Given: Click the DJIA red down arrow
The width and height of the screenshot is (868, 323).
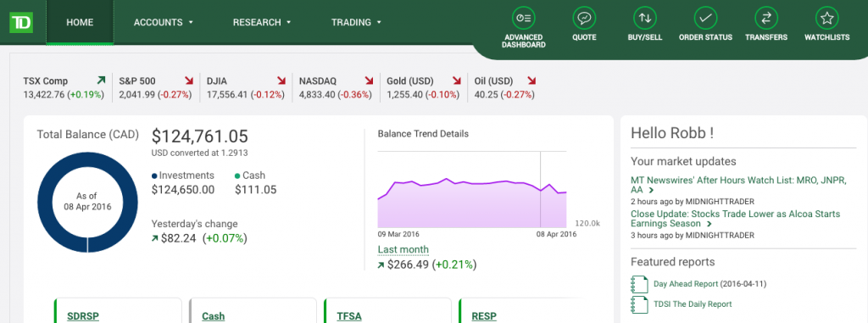Looking at the screenshot, I should click(281, 81).
